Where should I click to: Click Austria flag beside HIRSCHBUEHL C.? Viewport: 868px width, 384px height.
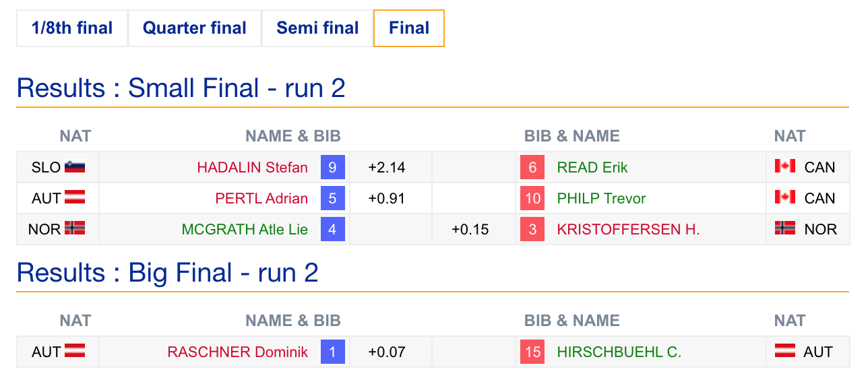[785, 351]
